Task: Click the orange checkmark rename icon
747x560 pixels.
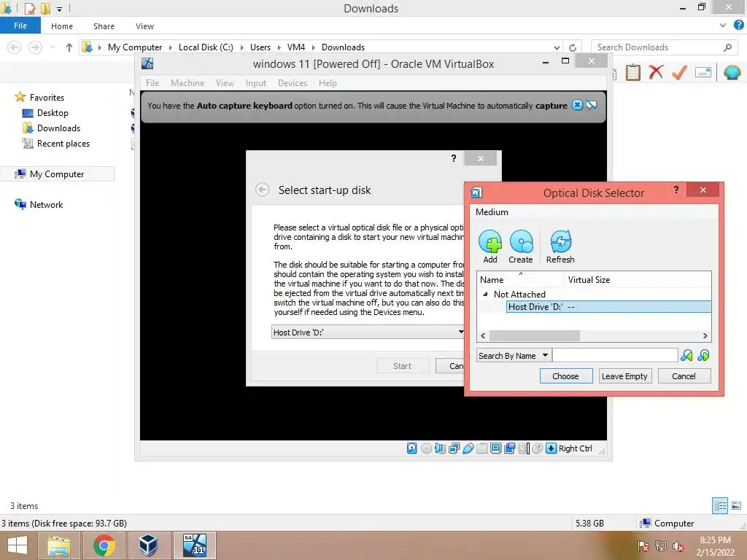Action: [x=679, y=72]
